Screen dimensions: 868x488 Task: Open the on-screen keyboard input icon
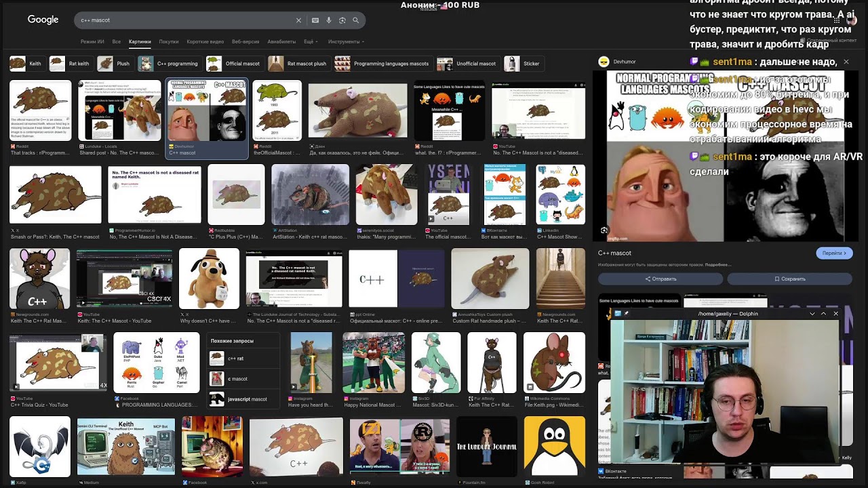(315, 20)
